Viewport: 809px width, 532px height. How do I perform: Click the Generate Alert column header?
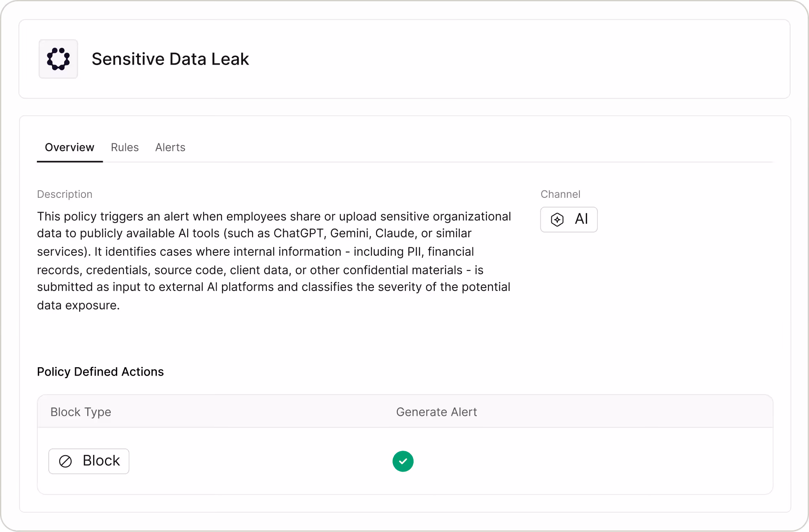[x=436, y=412]
